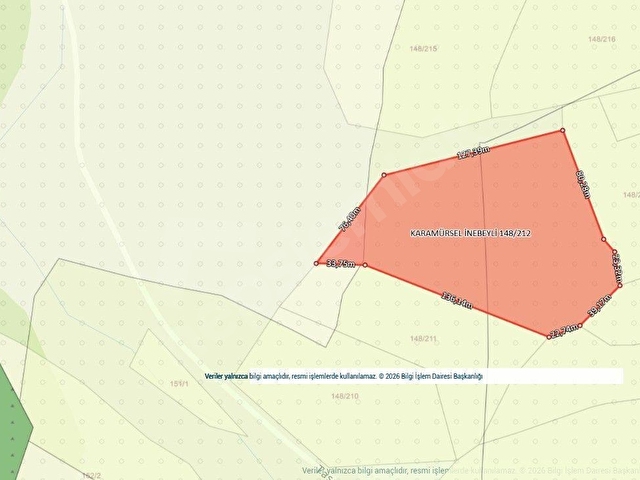Click the vertex joining 136,14m and 22,74m edges
The image size is (640, 480).
tap(549, 337)
